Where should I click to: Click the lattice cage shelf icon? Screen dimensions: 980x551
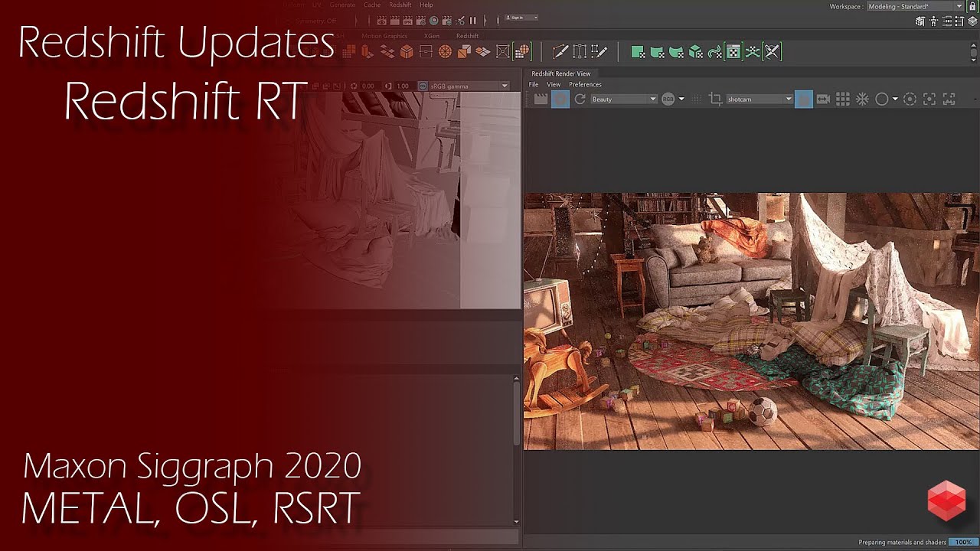coord(580,52)
